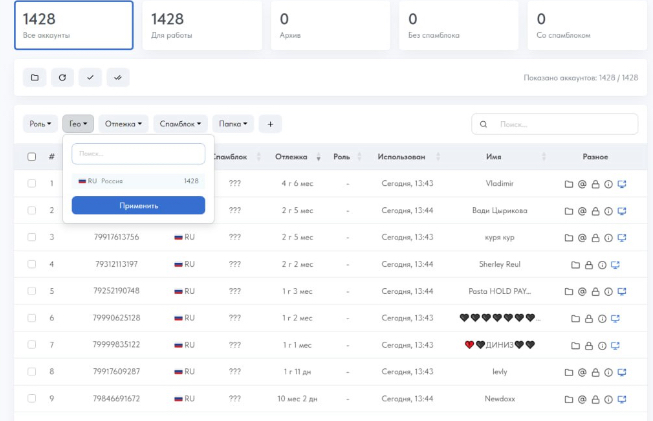Click the double checkmark toolbar icon
653x421 pixels.
point(118,77)
